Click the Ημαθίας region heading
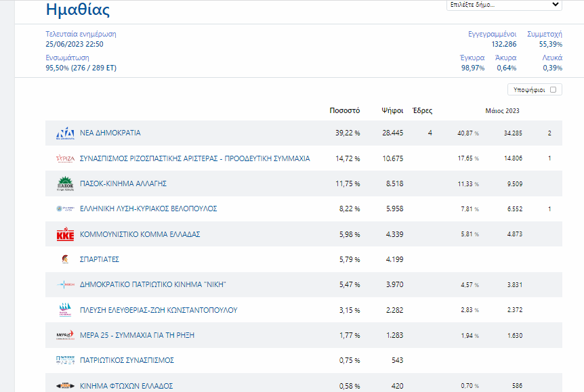Viewport: 584px width, 392px height. click(x=78, y=9)
